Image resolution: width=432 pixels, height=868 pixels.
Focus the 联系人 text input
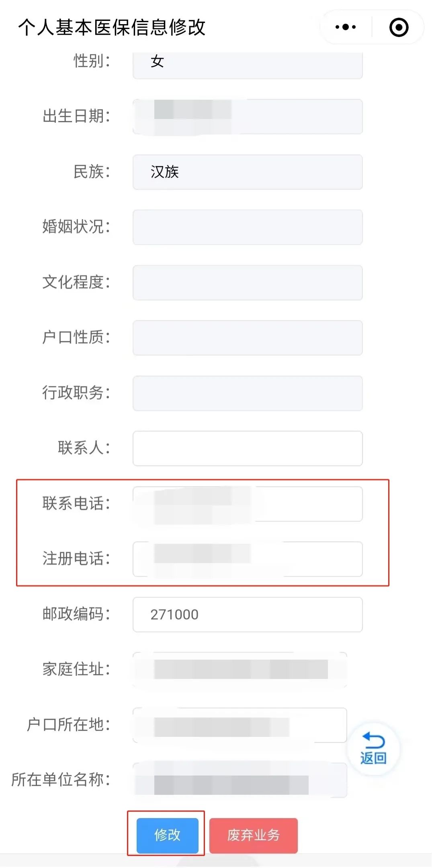248,448
